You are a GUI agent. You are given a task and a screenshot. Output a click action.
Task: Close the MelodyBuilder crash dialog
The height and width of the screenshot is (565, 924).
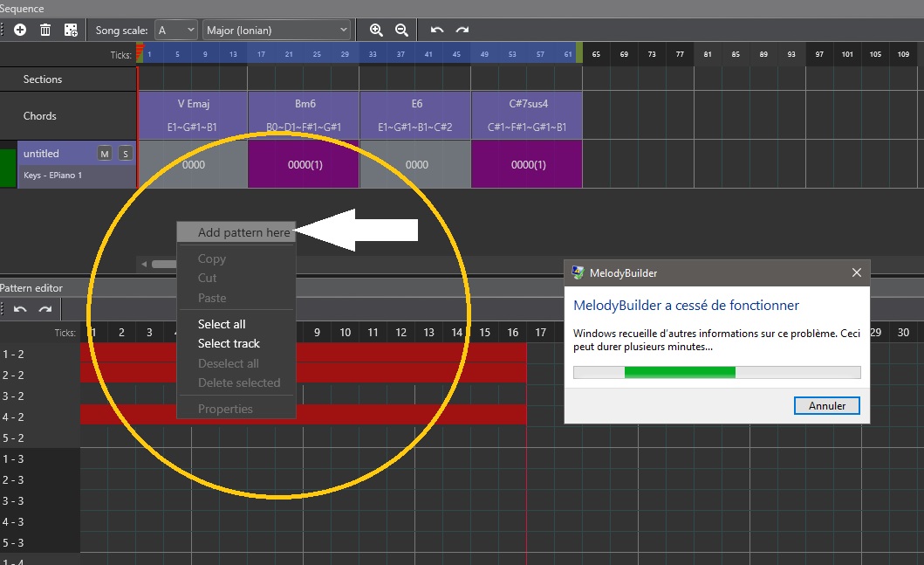coord(856,272)
